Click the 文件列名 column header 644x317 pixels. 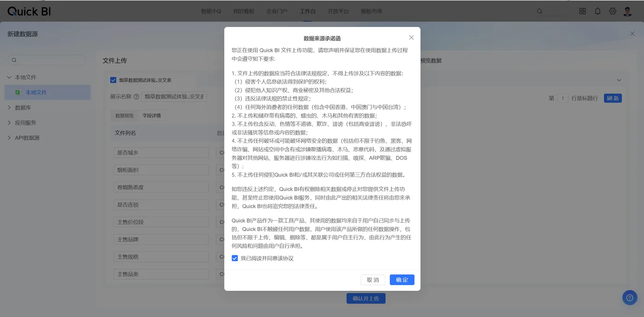(x=125, y=133)
